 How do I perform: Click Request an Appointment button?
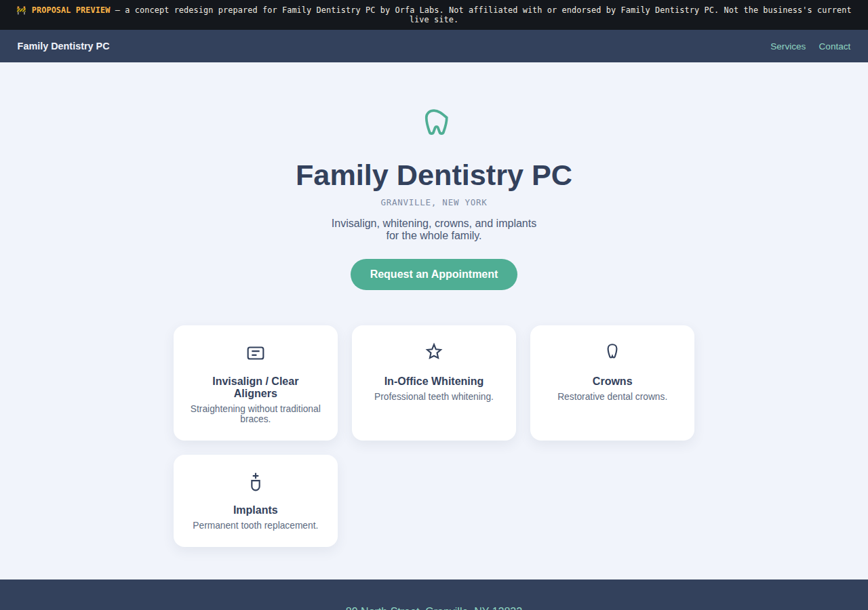(x=434, y=274)
